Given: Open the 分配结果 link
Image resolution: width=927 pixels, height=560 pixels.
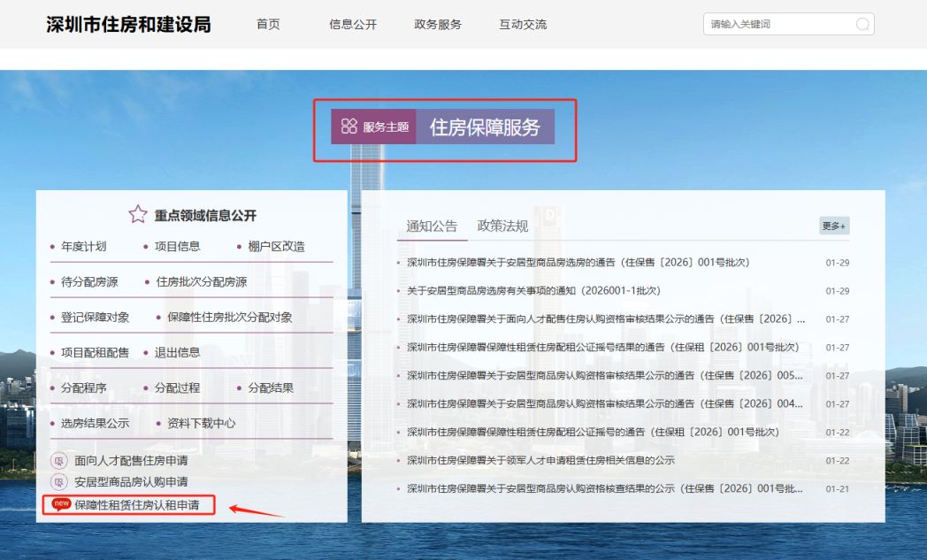Looking at the screenshot, I should [271, 388].
